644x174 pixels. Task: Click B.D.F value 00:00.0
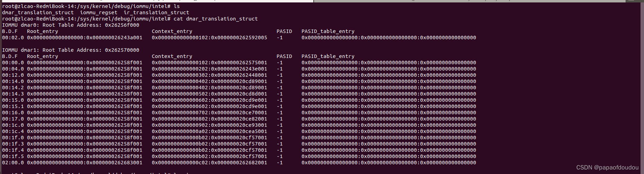(x=13, y=63)
